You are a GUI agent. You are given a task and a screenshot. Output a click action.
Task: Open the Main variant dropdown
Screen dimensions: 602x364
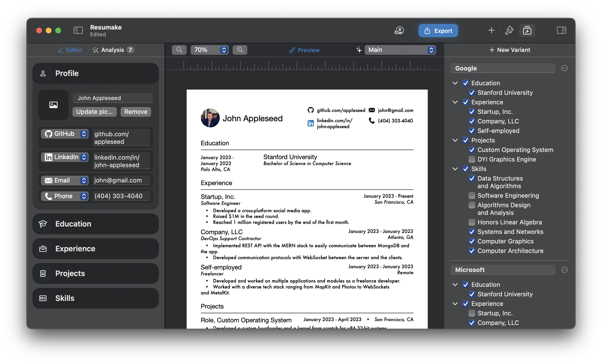400,50
